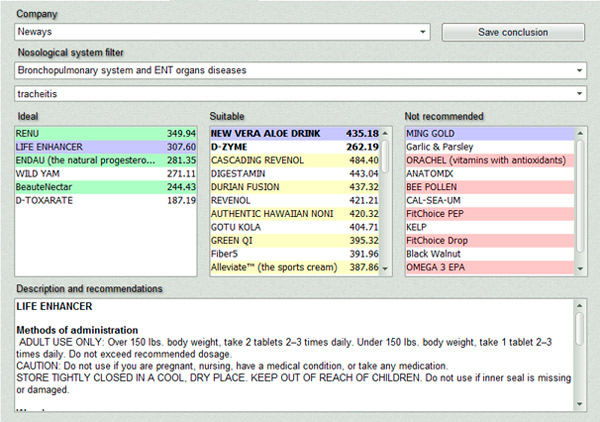Click the Suitable list scrollbar thumb

385,156
